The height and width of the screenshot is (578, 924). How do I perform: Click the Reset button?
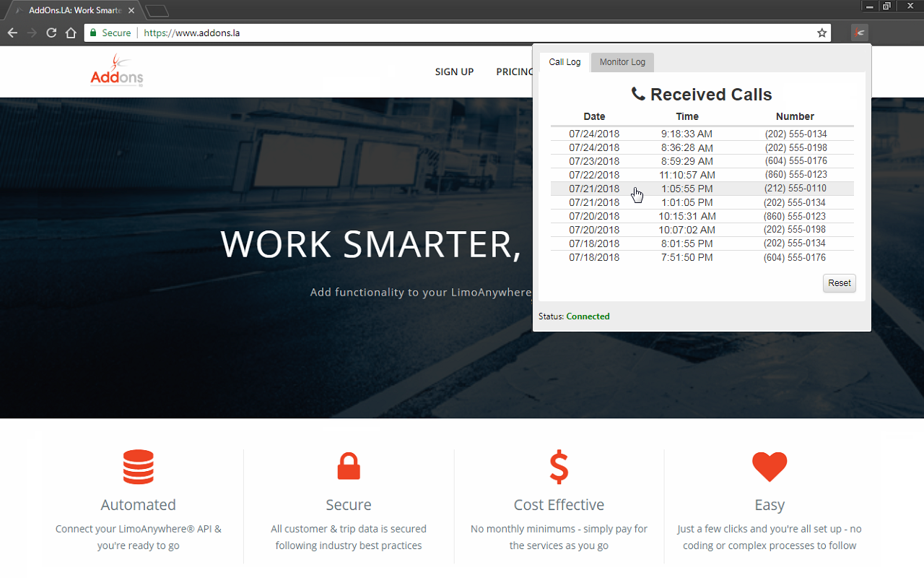(840, 283)
